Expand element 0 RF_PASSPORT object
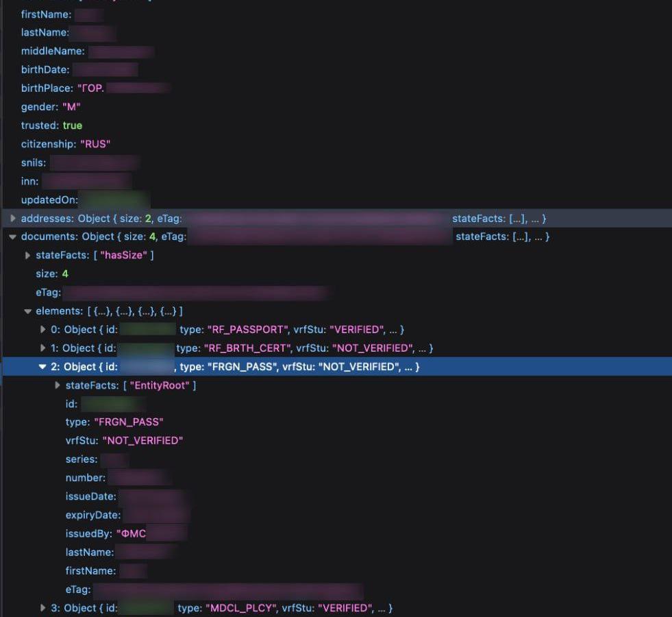Image resolution: width=672 pixels, height=617 pixels. [x=43, y=329]
